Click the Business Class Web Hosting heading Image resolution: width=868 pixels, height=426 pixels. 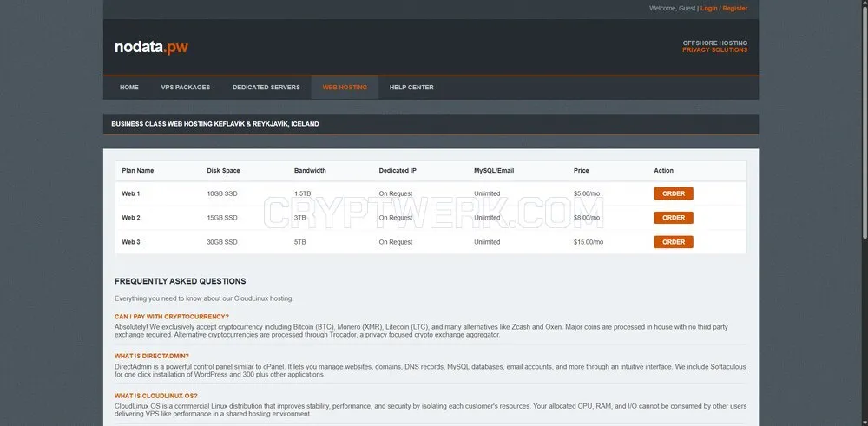214,124
